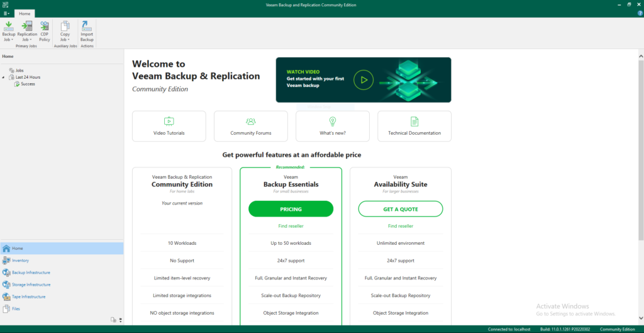Switch to the Home ribbon tab
This screenshot has height=333, width=644.
click(25, 14)
